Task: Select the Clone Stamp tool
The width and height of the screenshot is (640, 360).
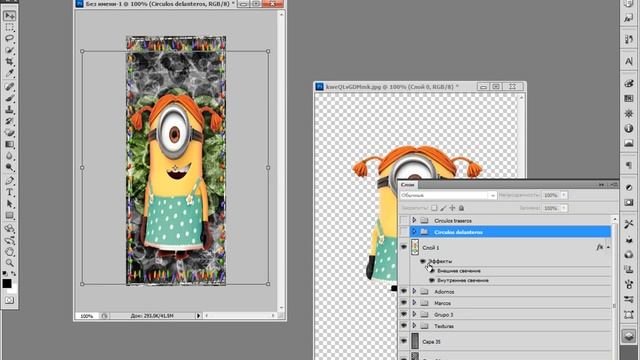Action: [x=9, y=110]
